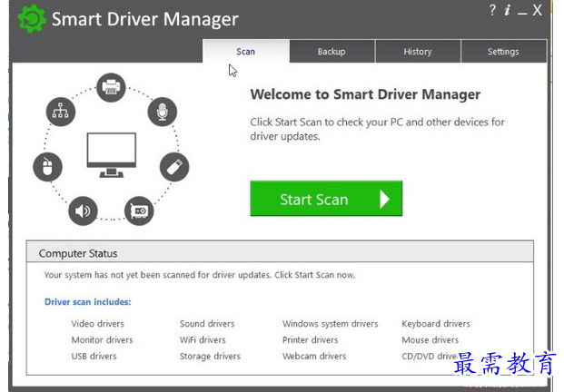This screenshot has height=392, width=564.
Task: Click the printer icon in device circle
Action: (x=111, y=87)
